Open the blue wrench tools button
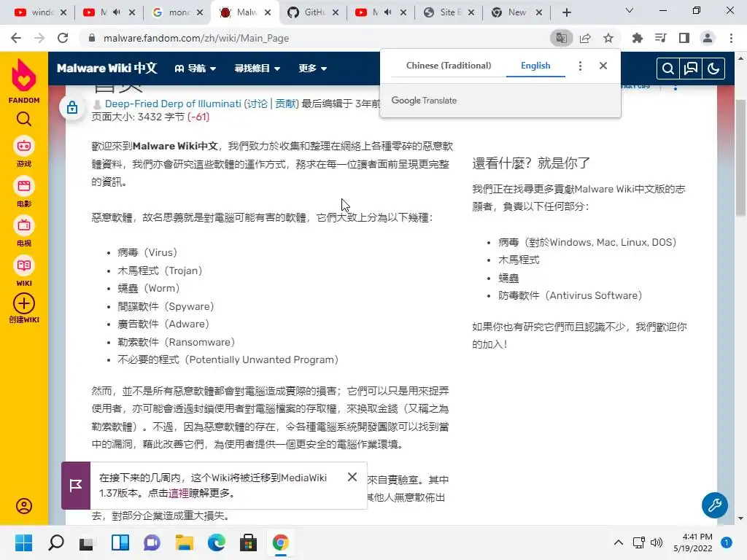This screenshot has height=560, width=747. pyautogui.click(x=715, y=505)
